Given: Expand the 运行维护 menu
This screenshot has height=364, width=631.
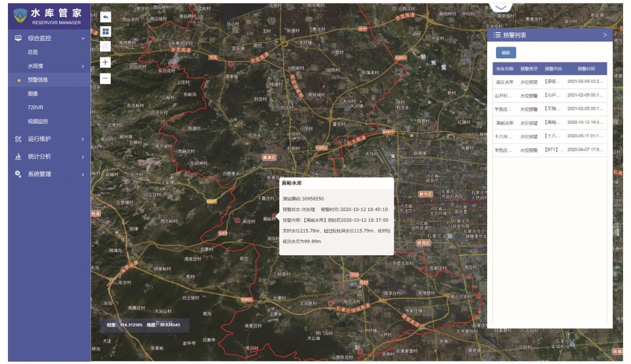Looking at the screenshot, I should point(83,139).
